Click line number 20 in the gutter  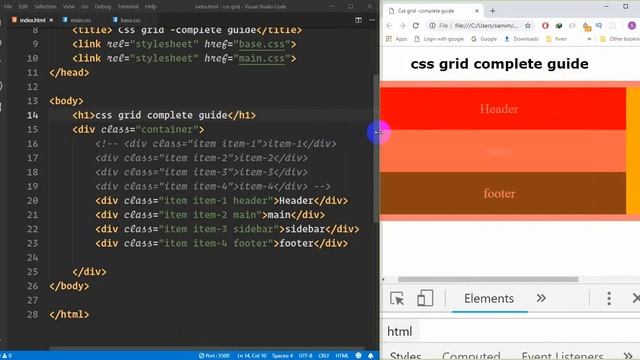(x=33, y=201)
